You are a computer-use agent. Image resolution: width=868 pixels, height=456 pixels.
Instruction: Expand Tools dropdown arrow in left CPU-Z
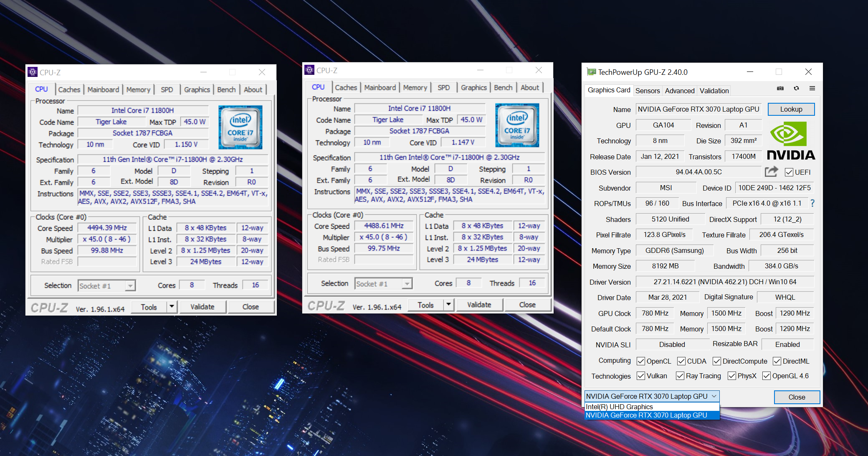172,307
